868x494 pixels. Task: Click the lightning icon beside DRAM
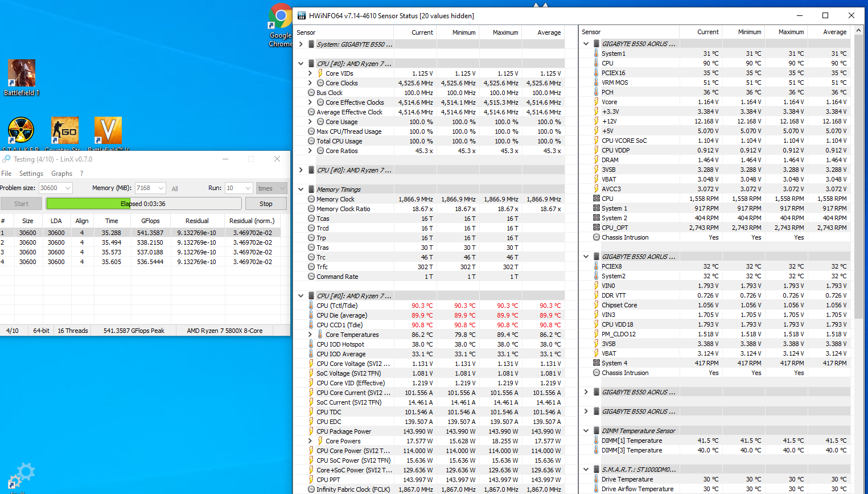[596, 160]
